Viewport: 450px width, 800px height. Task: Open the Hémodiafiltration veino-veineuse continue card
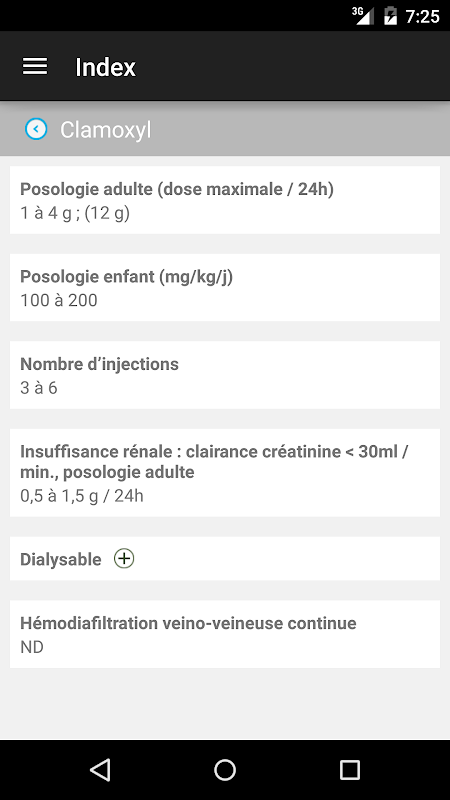pyautogui.click(x=225, y=634)
